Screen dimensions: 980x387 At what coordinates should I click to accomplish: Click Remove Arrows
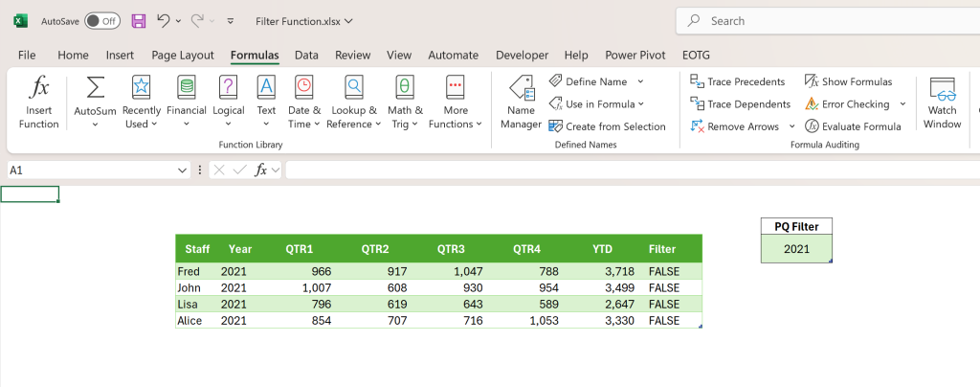pos(735,126)
